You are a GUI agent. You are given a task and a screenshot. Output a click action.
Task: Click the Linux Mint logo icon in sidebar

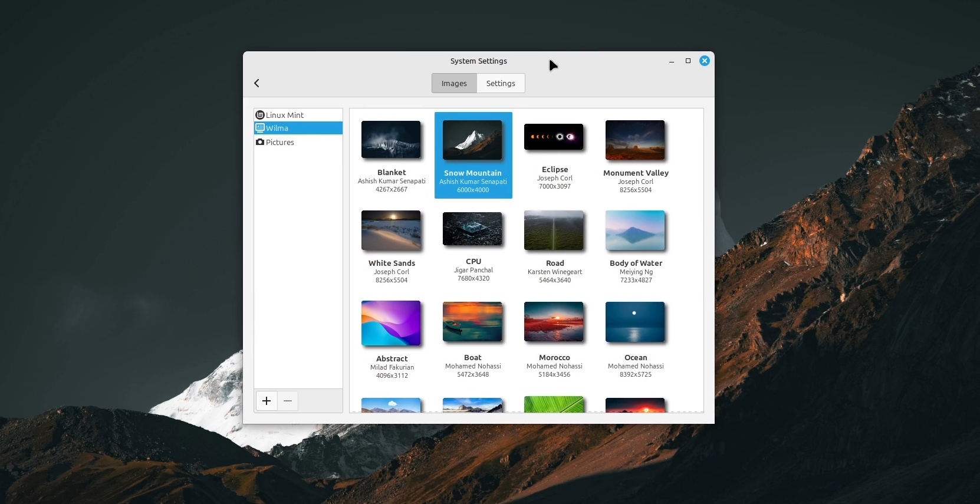click(260, 115)
